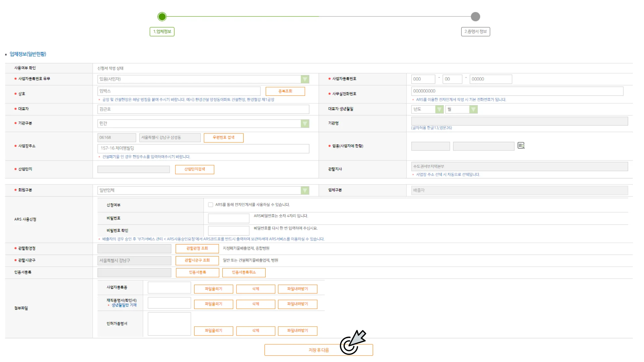Click the green step 1 progress circle
The height and width of the screenshot is (362, 644).
162,16
